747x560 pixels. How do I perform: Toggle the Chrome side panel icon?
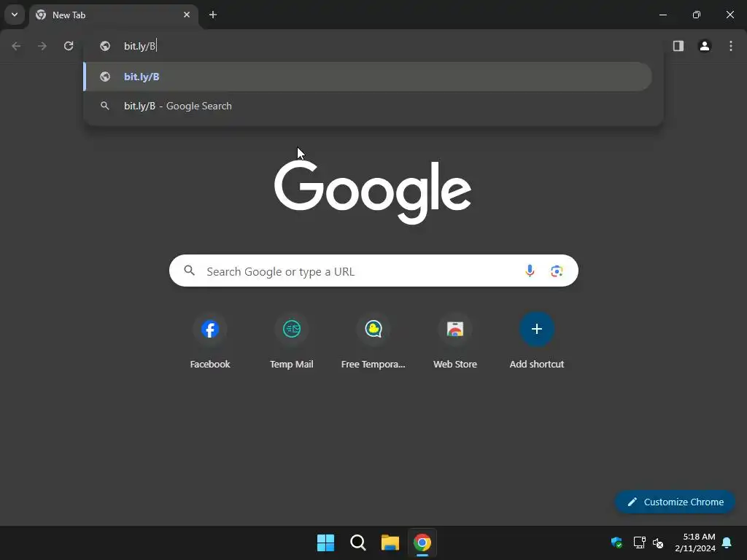click(x=678, y=46)
